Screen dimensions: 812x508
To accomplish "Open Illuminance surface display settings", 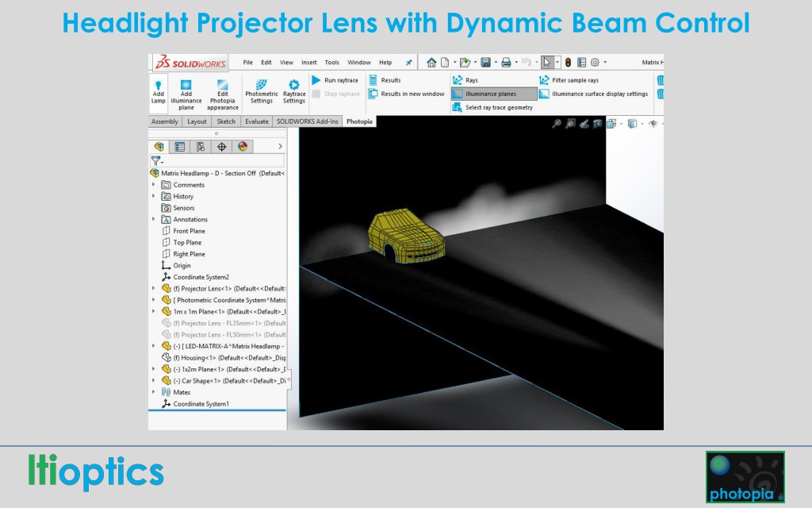I will [x=593, y=94].
